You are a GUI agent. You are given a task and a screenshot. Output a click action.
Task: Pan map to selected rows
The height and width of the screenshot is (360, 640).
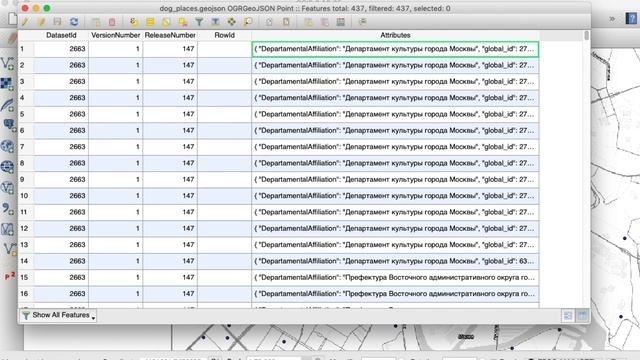click(231, 22)
